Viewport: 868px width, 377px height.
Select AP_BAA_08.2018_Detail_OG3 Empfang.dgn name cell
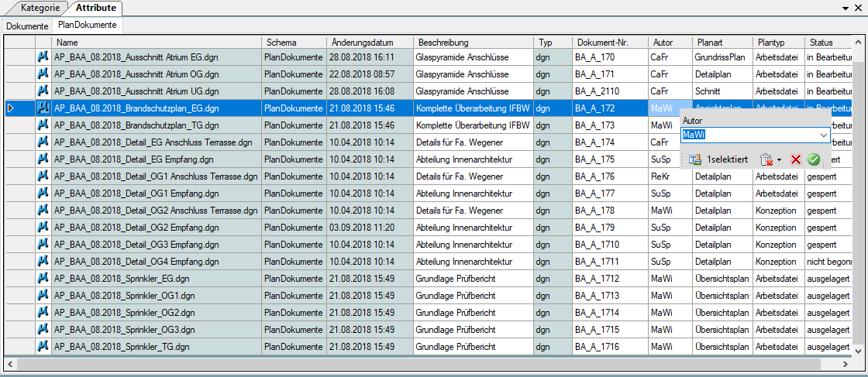(157, 245)
